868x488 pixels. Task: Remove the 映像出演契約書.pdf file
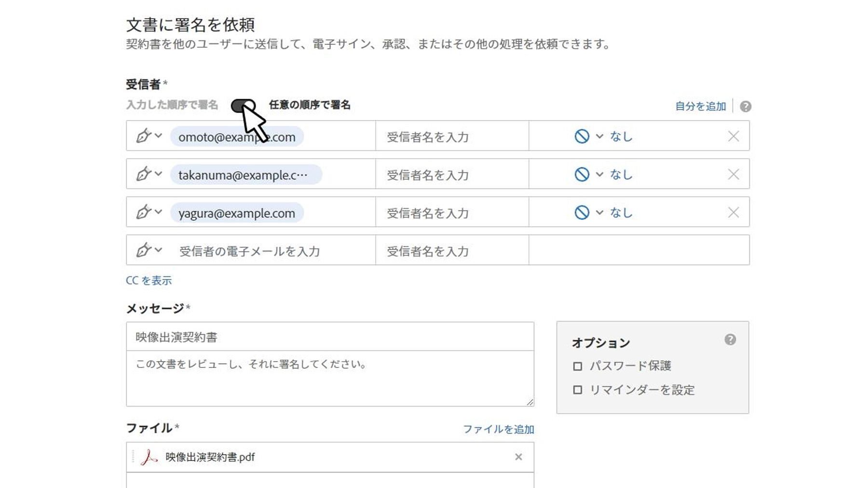point(518,457)
